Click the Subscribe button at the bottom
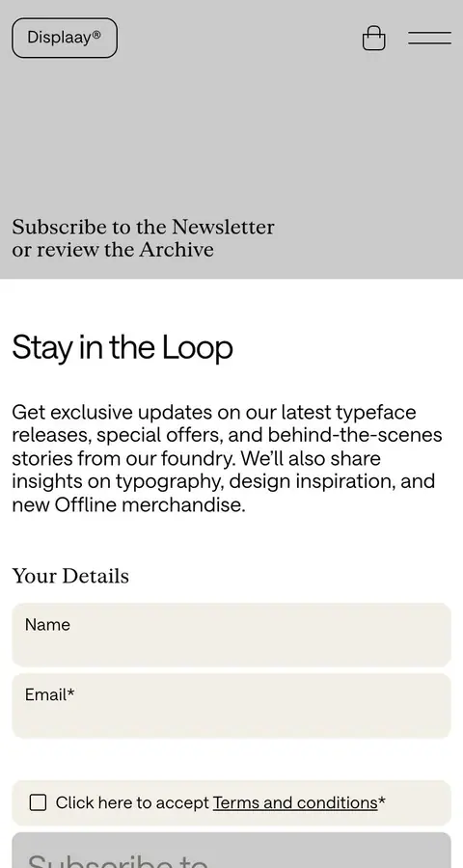The image size is (463, 868). pos(231,851)
